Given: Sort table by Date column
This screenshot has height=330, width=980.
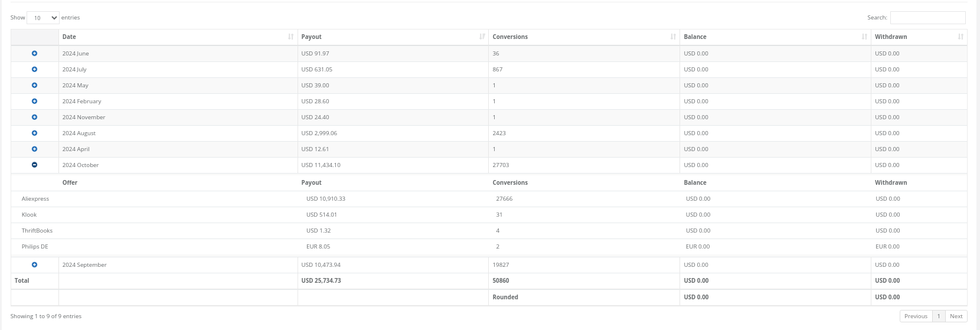Looking at the screenshot, I should tap(178, 37).
